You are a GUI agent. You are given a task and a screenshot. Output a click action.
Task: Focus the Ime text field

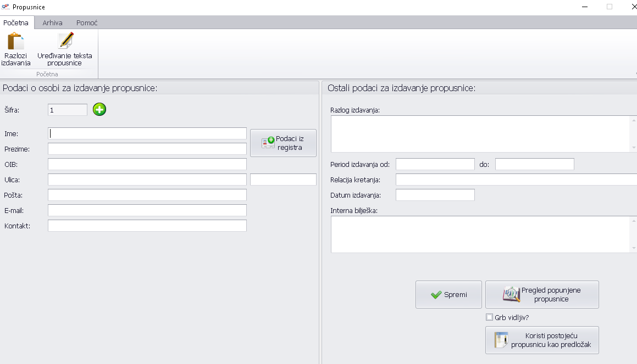(x=147, y=133)
